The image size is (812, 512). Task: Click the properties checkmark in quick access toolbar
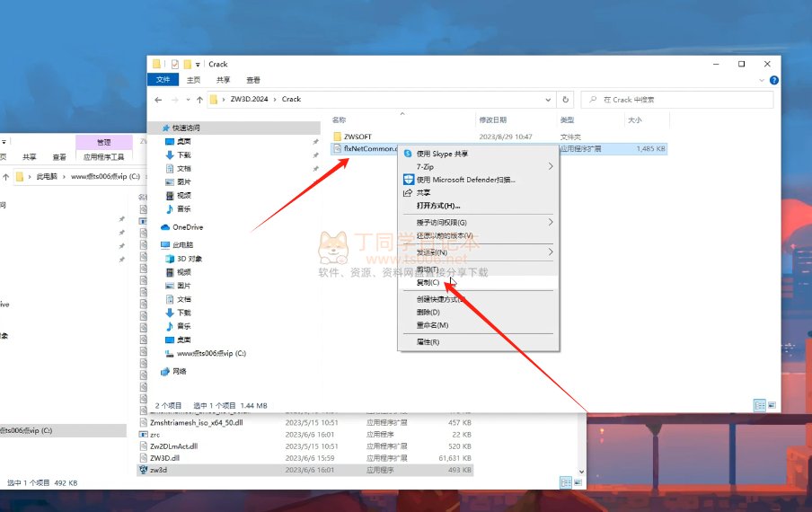coord(174,65)
